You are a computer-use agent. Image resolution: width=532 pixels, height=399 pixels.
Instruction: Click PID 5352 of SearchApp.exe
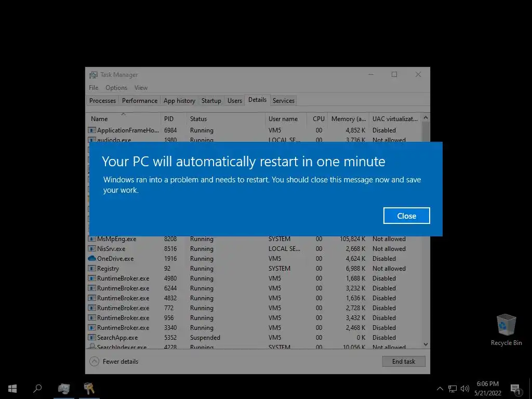170,338
